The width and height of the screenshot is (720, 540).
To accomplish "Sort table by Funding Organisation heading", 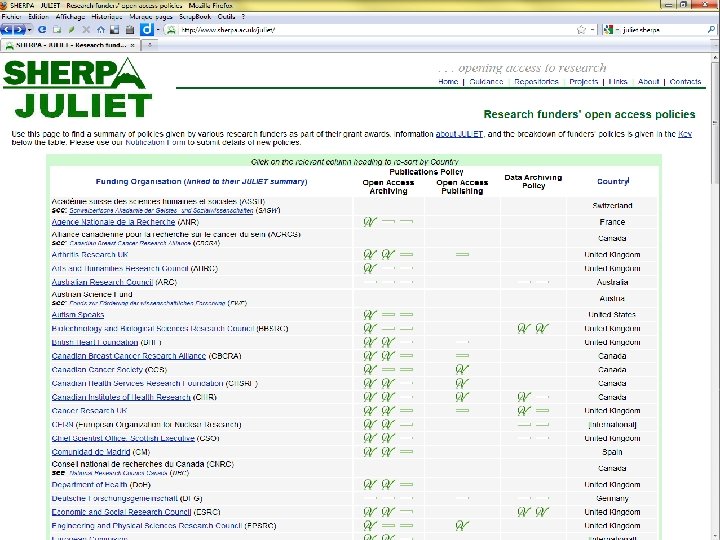I will pyautogui.click(x=201, y=181).
